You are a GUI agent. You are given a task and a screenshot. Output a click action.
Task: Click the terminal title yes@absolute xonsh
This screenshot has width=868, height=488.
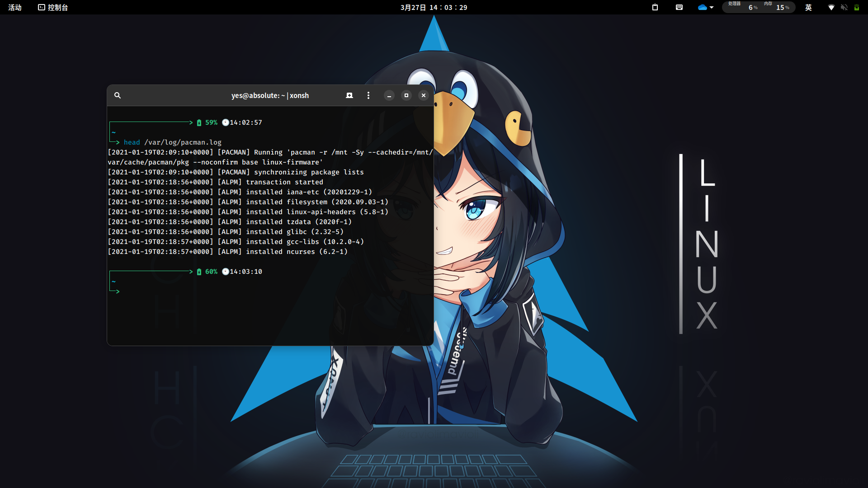[270, 95]
